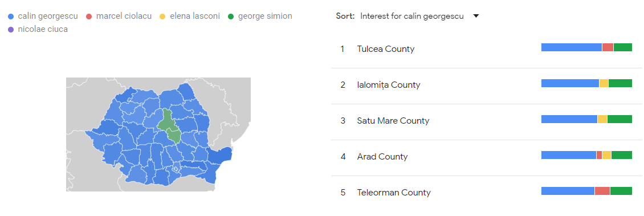Click the purple nicolae ciuca legend dot
Image resolution: width=644 pixels, height=216 pixels.
tap(11, 30)
